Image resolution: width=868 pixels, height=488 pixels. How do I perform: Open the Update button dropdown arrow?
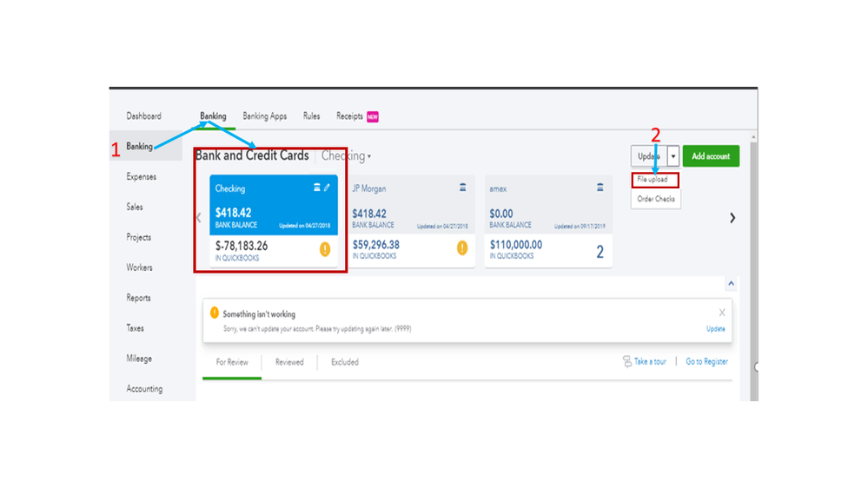tap(673, 156)
